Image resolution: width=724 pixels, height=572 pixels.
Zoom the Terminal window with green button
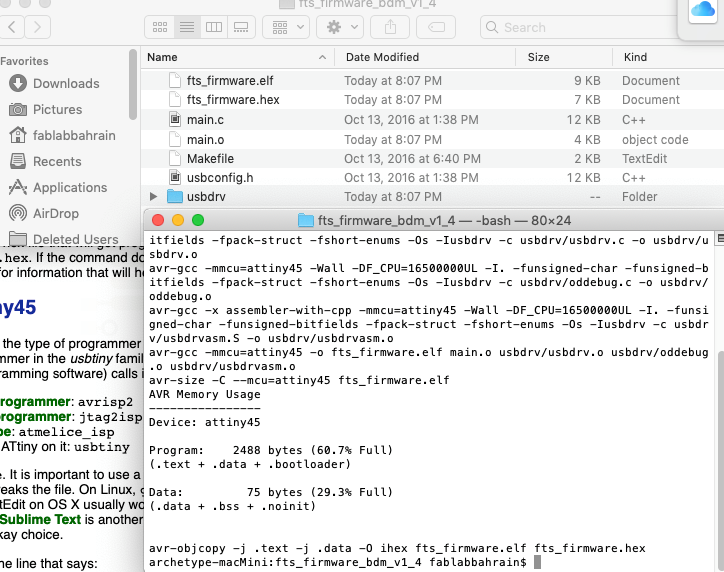[198, 220]
